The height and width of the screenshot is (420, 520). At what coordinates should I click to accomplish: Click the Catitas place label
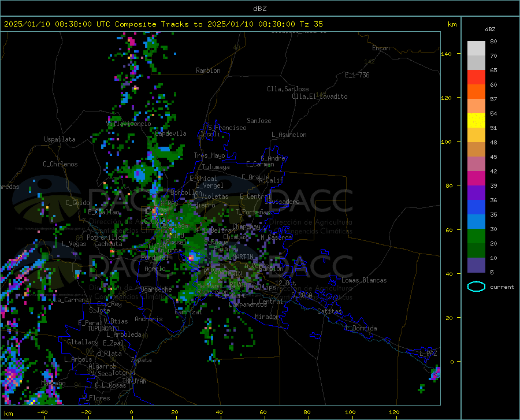coord(329,311)
